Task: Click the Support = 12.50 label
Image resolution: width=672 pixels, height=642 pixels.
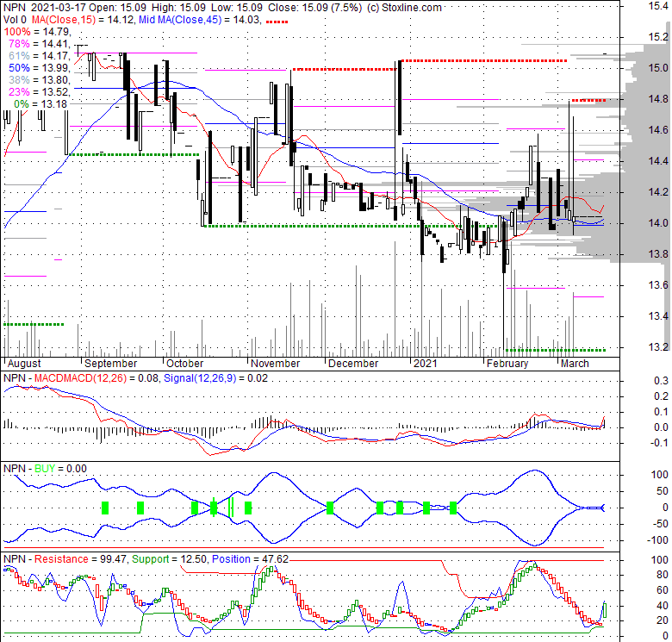Action: coord(170,559)
